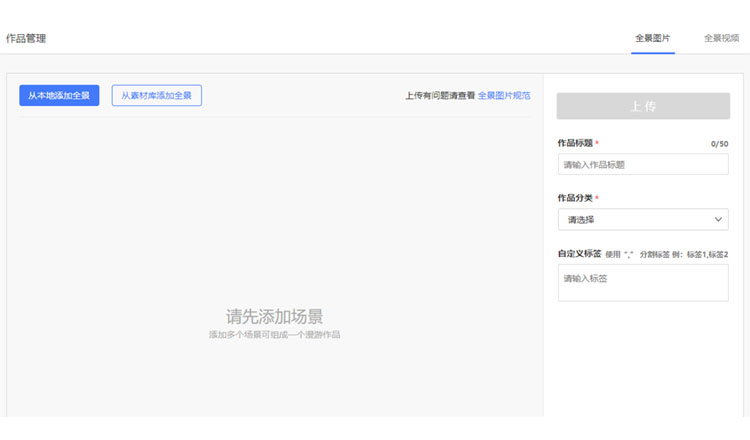Click the red asterisk beside 作品标题
Image resolution: width=750 pixels, height=440 pixels.
(x=597, y=143)
